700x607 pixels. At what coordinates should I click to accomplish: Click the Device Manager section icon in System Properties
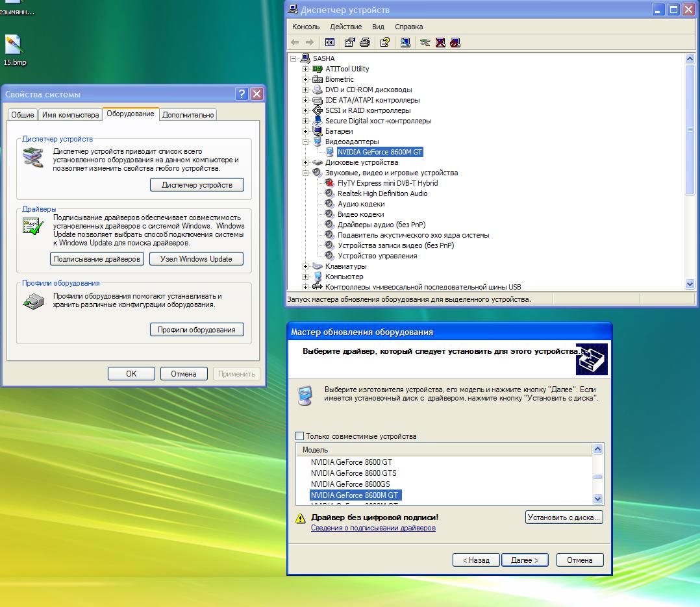point(33,158)
